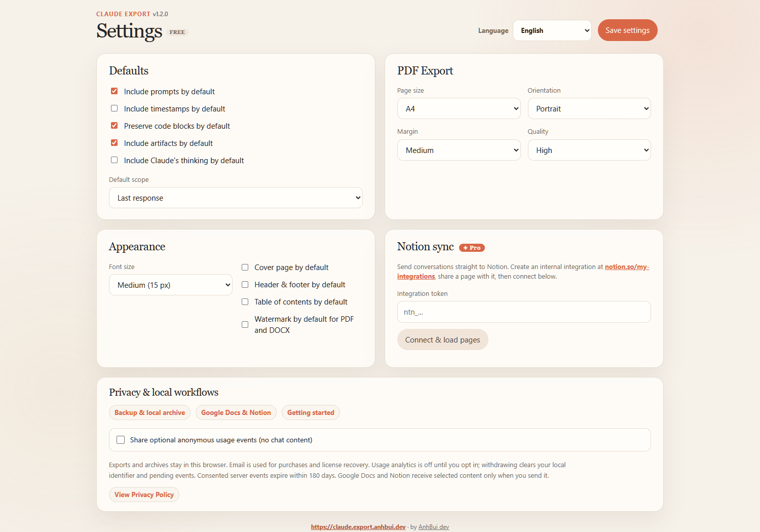Click the FREE badge next to Settings
Viewport: 760px width, 532px height.
[177, 32]
